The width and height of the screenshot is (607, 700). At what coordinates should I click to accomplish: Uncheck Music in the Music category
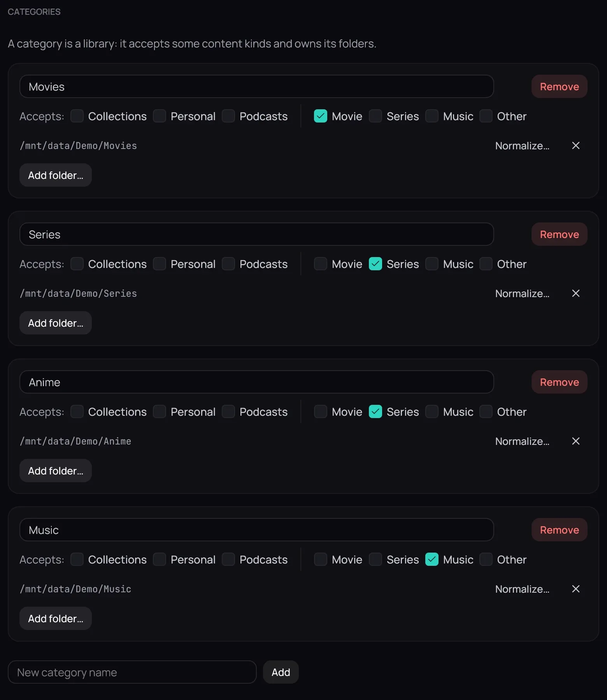point(432,559)
